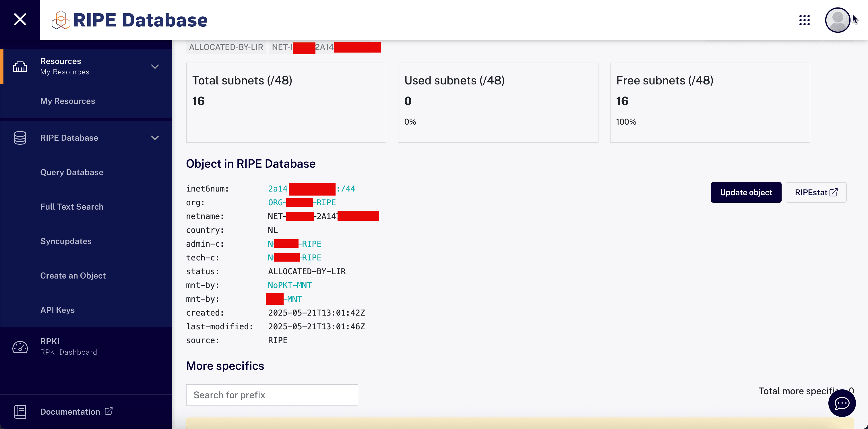Click the RPKI dashboard gauge icon
Viewport: 868px width, 429px height.
(20, 347)
